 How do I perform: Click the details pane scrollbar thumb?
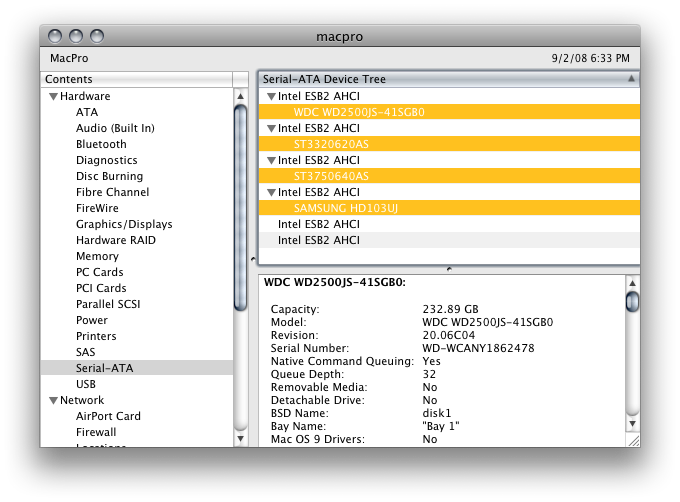tap(632, 302)
